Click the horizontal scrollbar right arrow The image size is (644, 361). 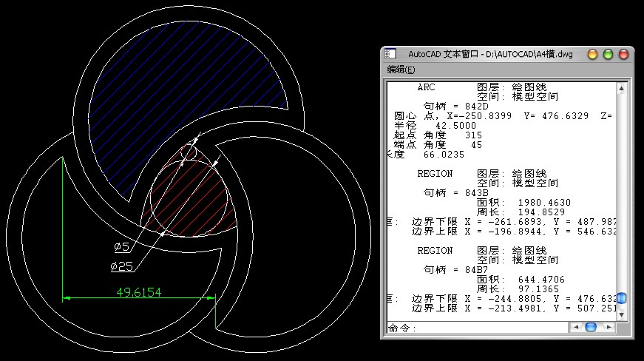pyautogui.click(x=609, y=327)
